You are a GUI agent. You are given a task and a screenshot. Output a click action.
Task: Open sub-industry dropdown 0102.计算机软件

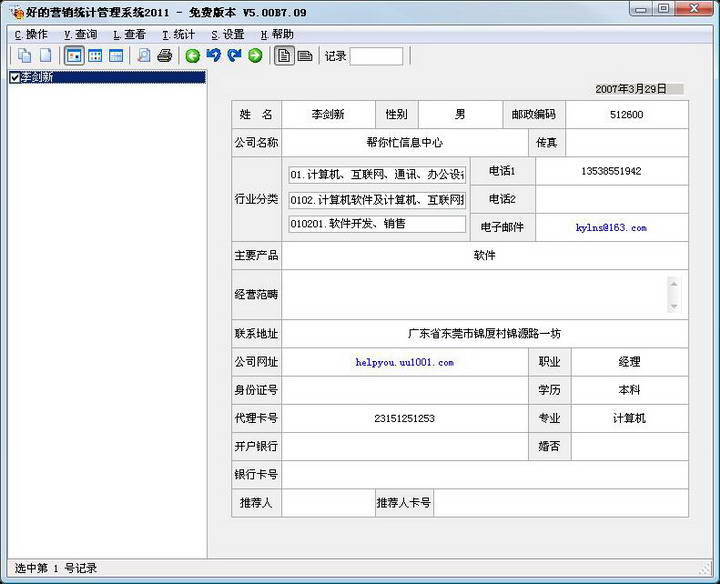click(377, 200)
